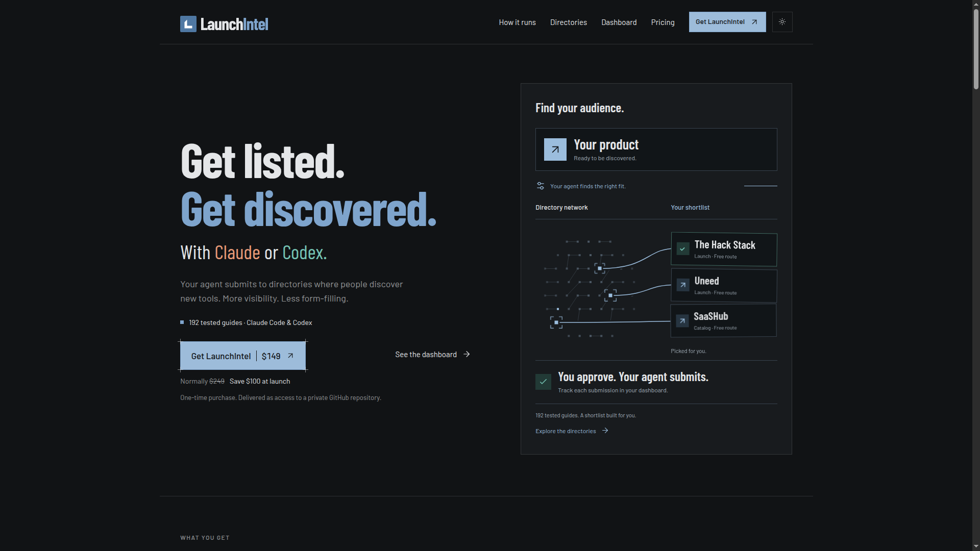980x551 pixels.
Task: Click the WHAT YOU GET heading
Action: click(x=205, y=538)
